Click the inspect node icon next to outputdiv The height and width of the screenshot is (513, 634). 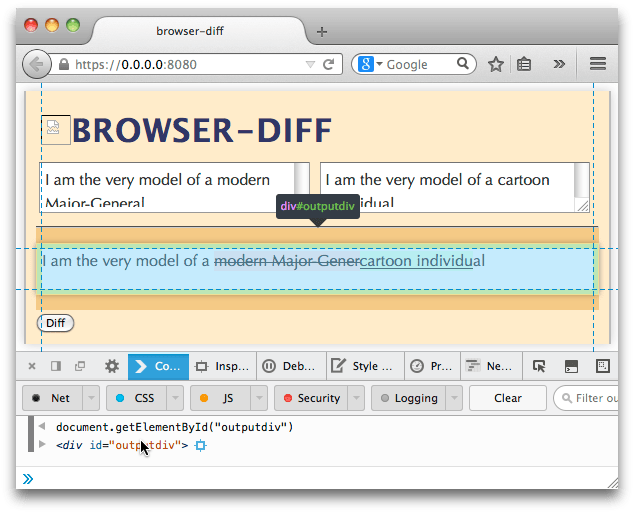pyautogui.click(x=200, y=445)
